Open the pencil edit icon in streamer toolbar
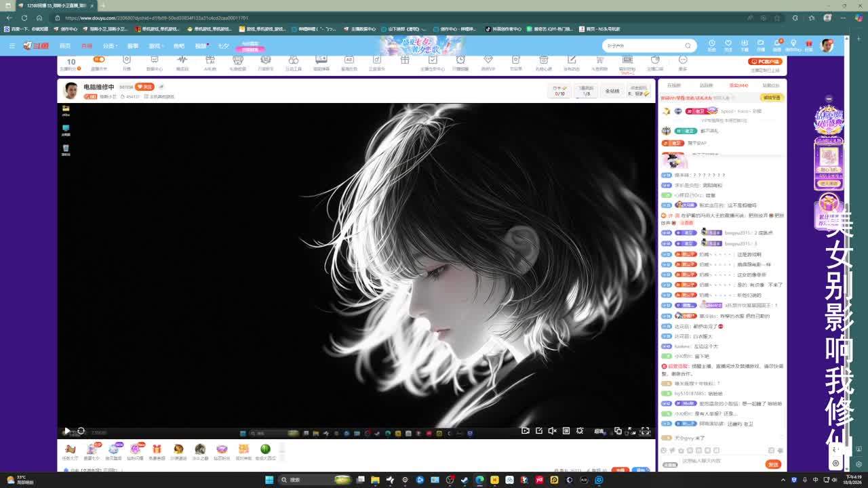Image resolution: width=868 pixels, height=488 pixels. point(572,60)
